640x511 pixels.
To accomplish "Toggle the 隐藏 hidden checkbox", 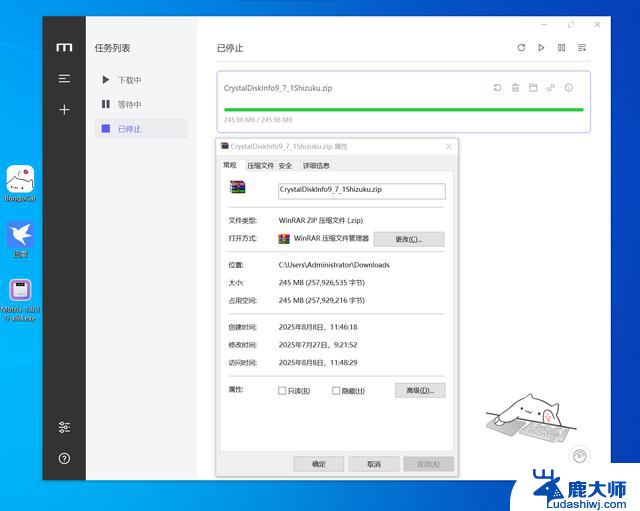I will 336,391.
